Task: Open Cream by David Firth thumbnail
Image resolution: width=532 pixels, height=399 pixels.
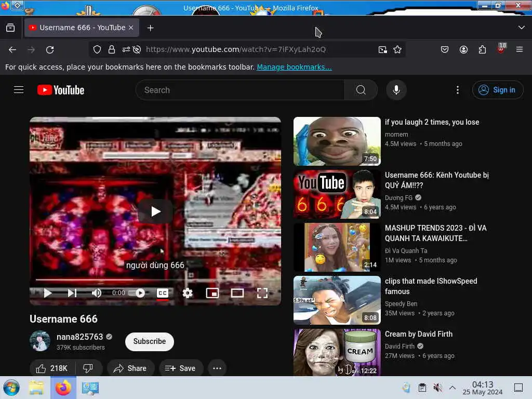Action: coord(337,352)
